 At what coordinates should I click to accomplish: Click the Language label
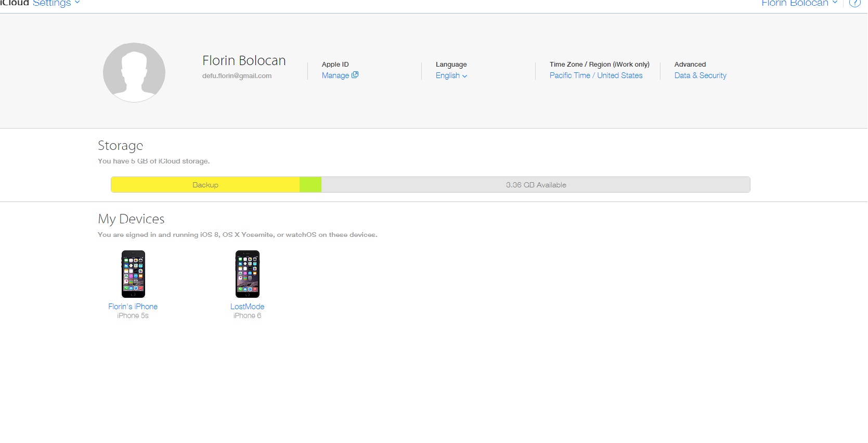[x=451, y=65]
